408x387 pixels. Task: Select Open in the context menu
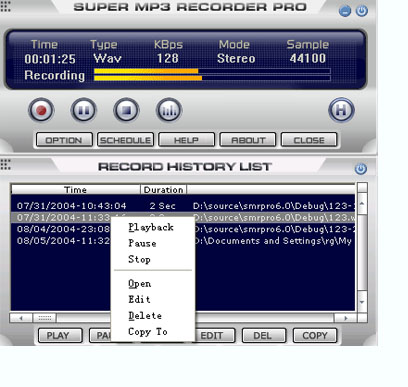[x=139, y=283]
